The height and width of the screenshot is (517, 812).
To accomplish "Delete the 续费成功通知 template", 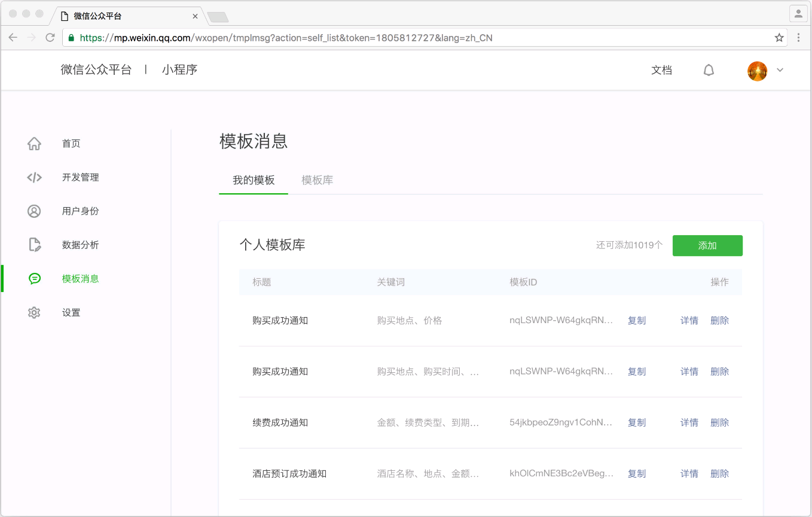I will (720, 422).
